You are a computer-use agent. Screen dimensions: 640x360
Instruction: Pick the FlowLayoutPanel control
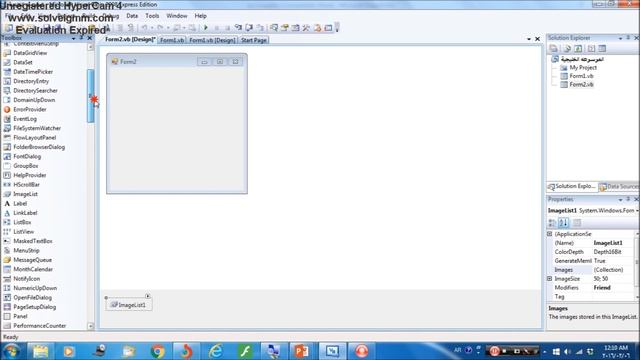35,138
